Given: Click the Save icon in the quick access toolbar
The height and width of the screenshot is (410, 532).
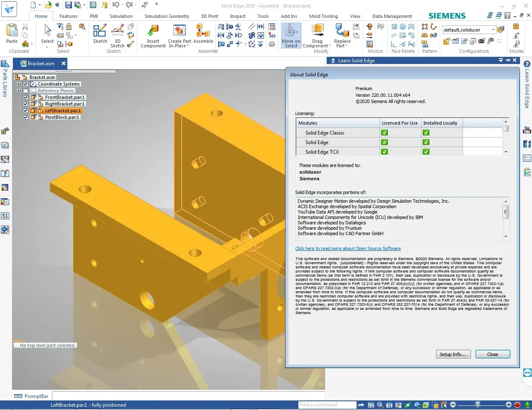Looking at the screenshot, I should click(x=68, y=5).
